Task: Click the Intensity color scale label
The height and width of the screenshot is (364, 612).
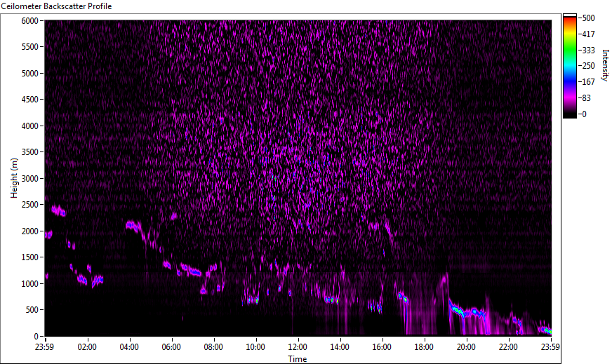Action: [x=606, y=65]
